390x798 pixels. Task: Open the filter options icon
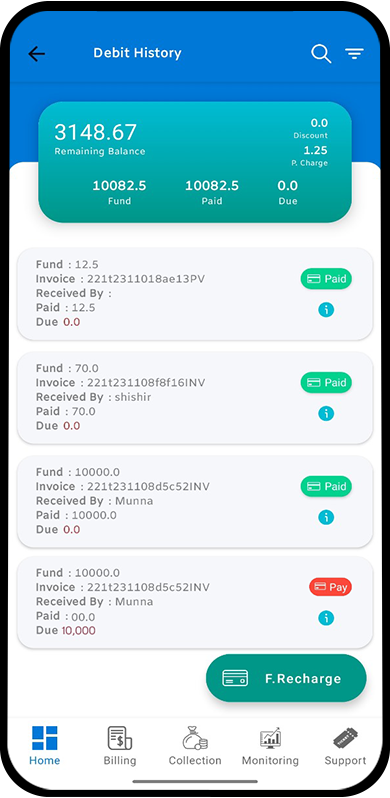click(354, 53)
